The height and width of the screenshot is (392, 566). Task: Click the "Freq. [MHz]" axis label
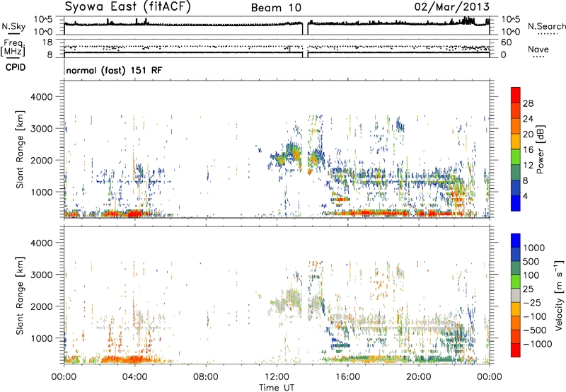click(13, 48)
